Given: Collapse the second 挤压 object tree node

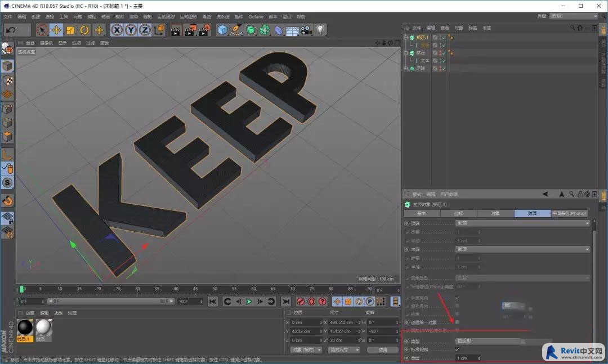Looking at the screenshot, I should point(405,53).
